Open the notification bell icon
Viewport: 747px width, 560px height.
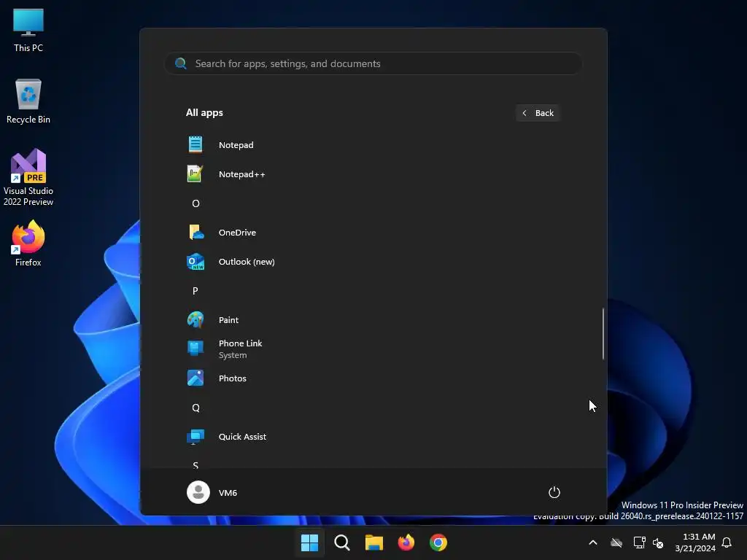point(727,542)
